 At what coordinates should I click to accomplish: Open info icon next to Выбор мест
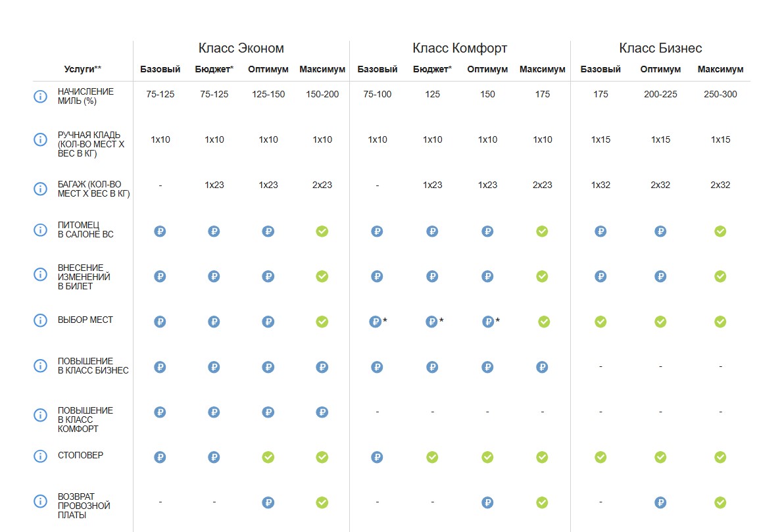click(x=40, y=320)
